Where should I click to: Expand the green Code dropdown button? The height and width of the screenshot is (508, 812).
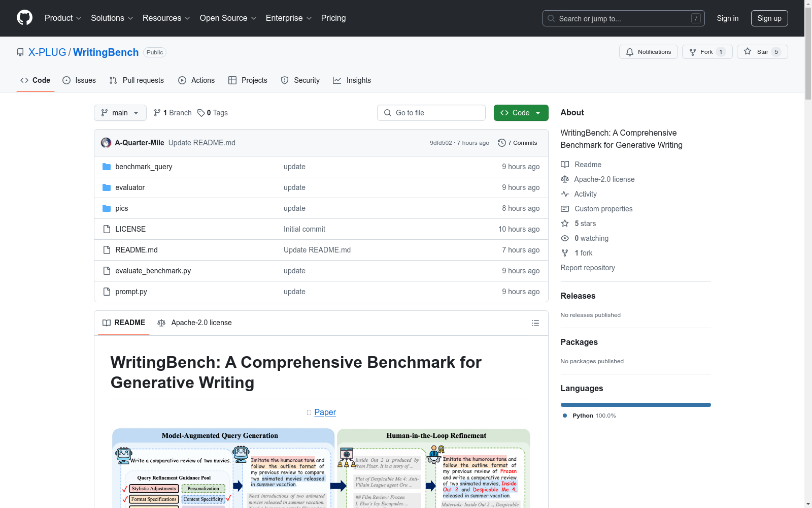521,113
